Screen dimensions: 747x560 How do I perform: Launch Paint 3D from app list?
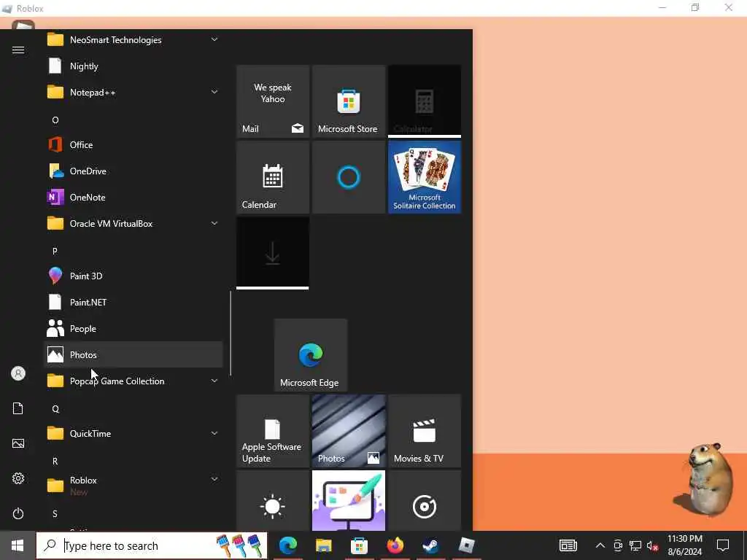pyautogui.click(x=133, y=276)
